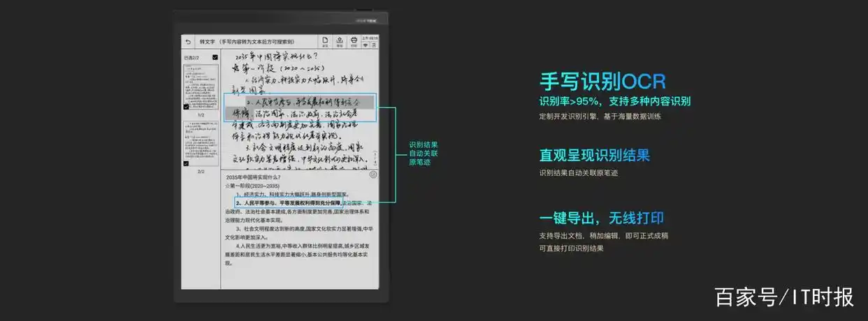
Task: Tap the circular icon atop the recognized-text pane
Action: [373, 175]
